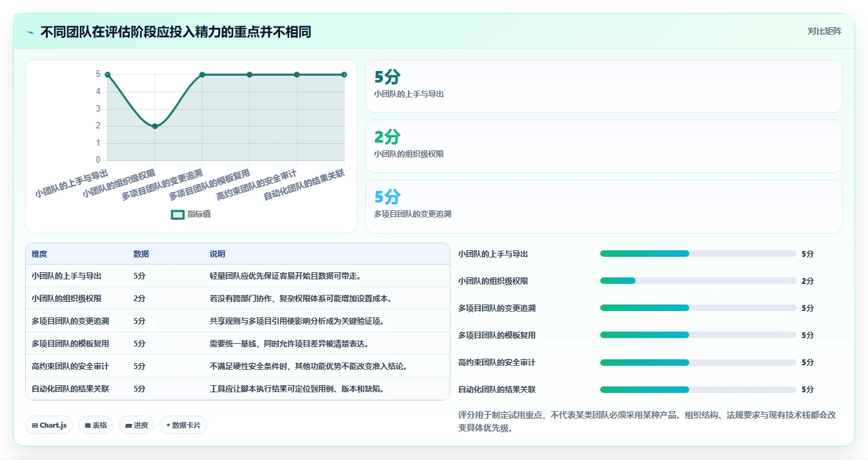Click the 指标值 legend text
This screenshot has height=460, width=868.
pos(199,214)
